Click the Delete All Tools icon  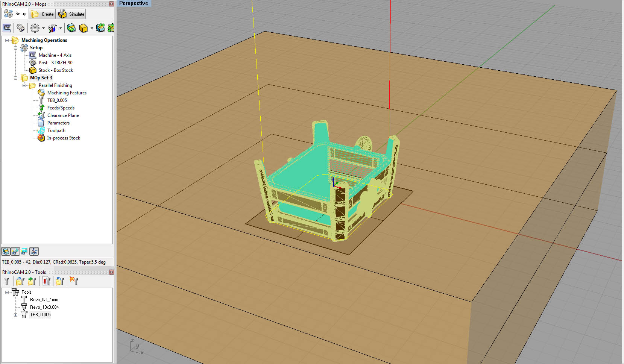tap(74, 281)
